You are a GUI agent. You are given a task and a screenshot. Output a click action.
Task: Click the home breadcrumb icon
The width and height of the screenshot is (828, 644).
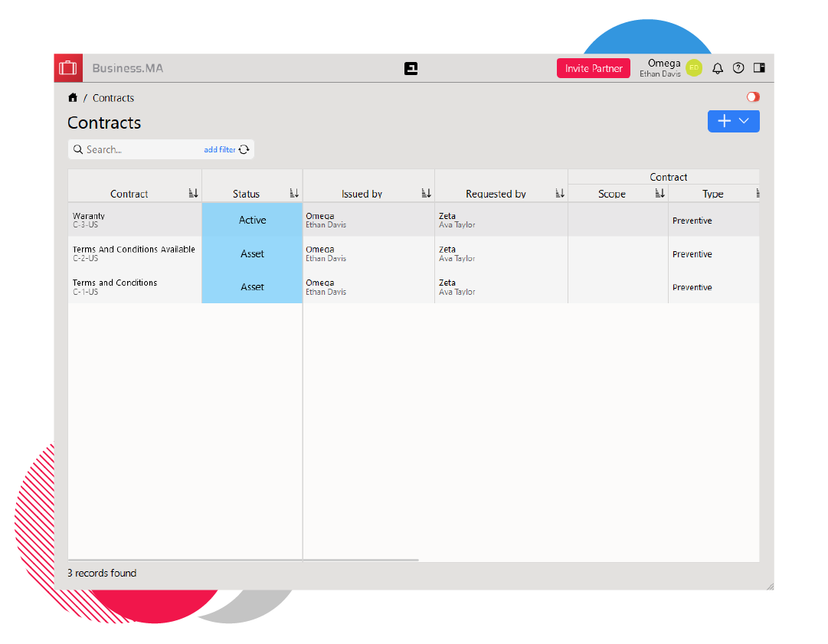(73, 98)
